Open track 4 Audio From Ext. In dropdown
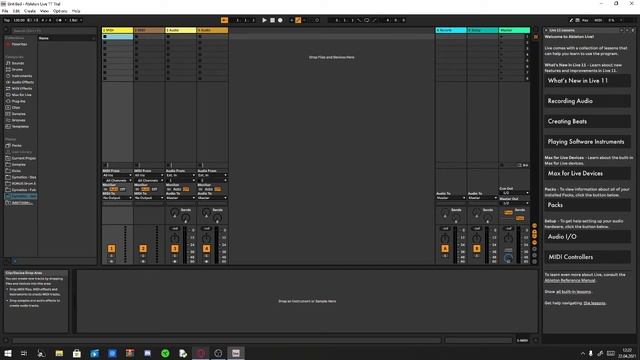The width and height of the screenshot is (640, 360). (x=212, y=176)
